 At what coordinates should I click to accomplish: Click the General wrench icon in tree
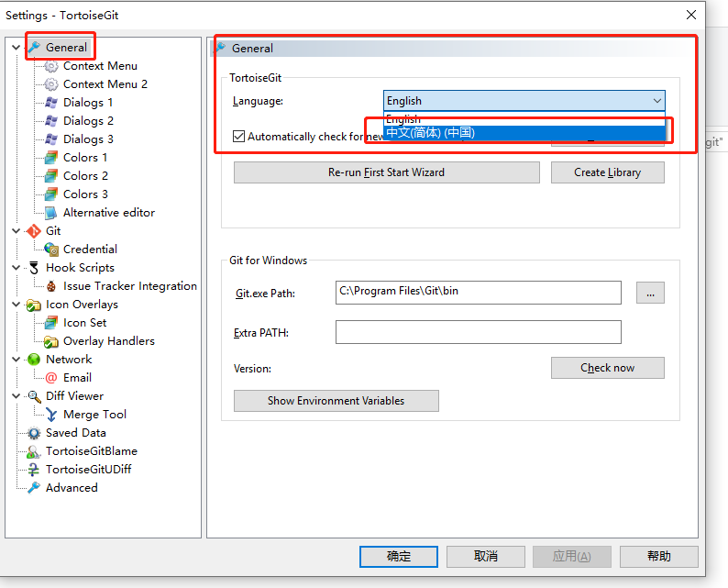tap(34, 47)
